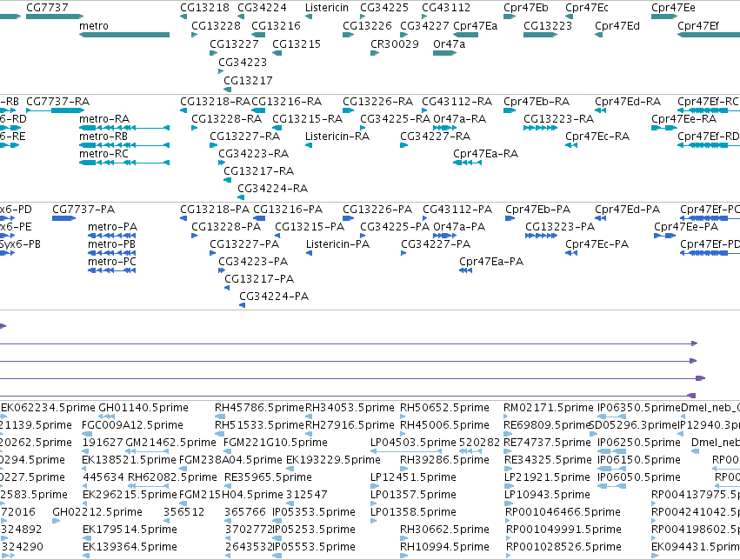Select the metro-RB transcript label

[x=103, y=137]
